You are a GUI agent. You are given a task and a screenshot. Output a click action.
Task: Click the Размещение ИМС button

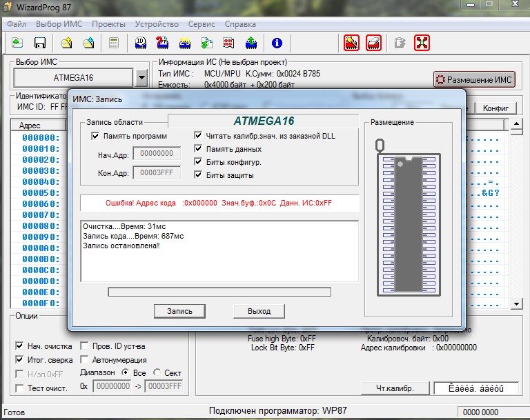point(474,79)
